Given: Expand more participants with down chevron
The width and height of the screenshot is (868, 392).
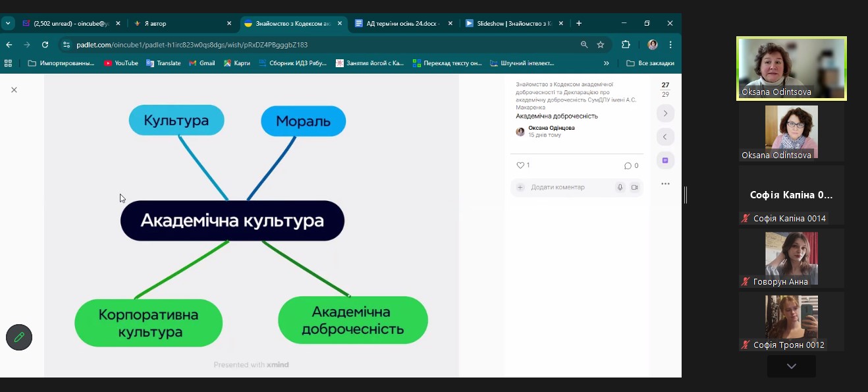Looking at the screenshot, I should [x=791, y=366].
